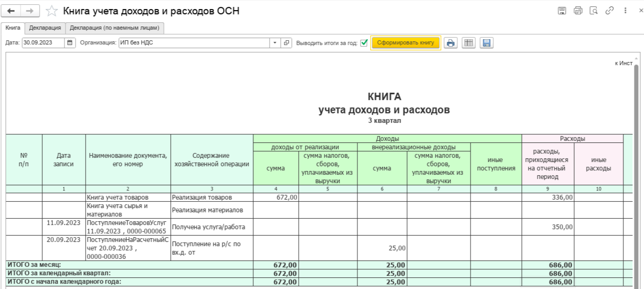
Task: Click the 'Сформировать книгу' button
Action: pos(406,43)
